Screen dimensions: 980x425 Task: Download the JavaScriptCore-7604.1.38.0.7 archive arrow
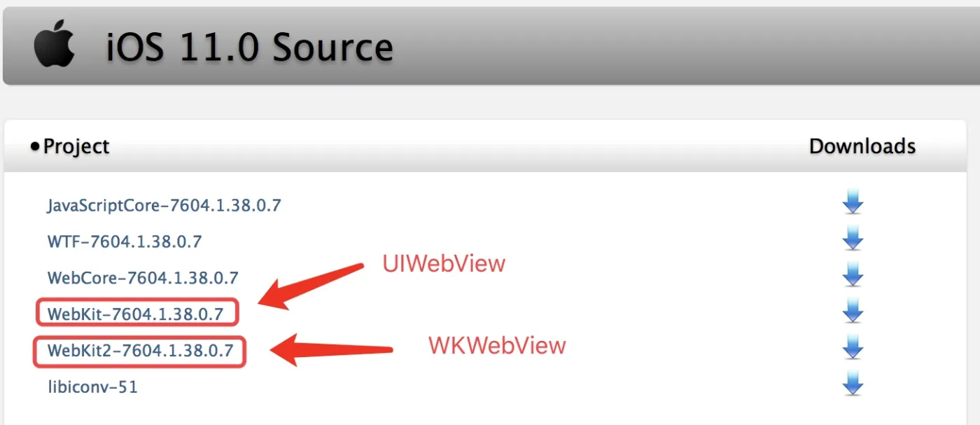[853, 203]
